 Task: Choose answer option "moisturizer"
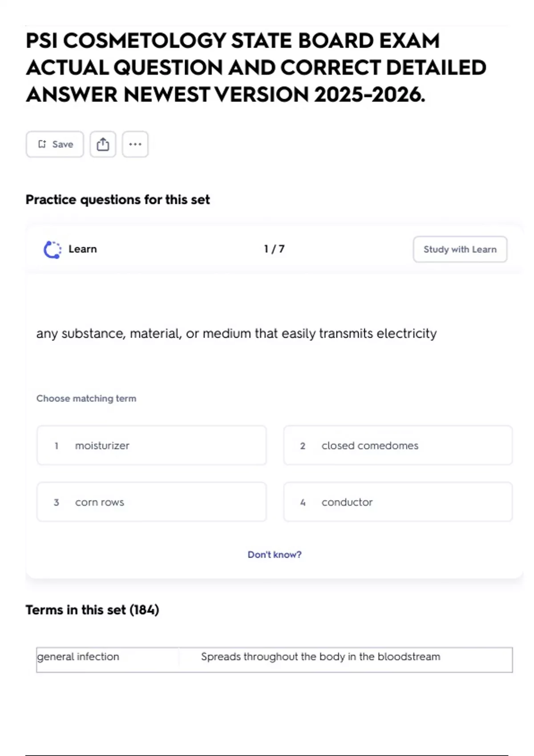tap(151, 446)
